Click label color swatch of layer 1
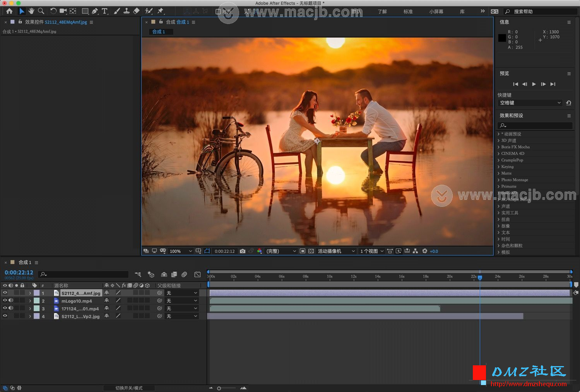 click(x=36, y=293)
